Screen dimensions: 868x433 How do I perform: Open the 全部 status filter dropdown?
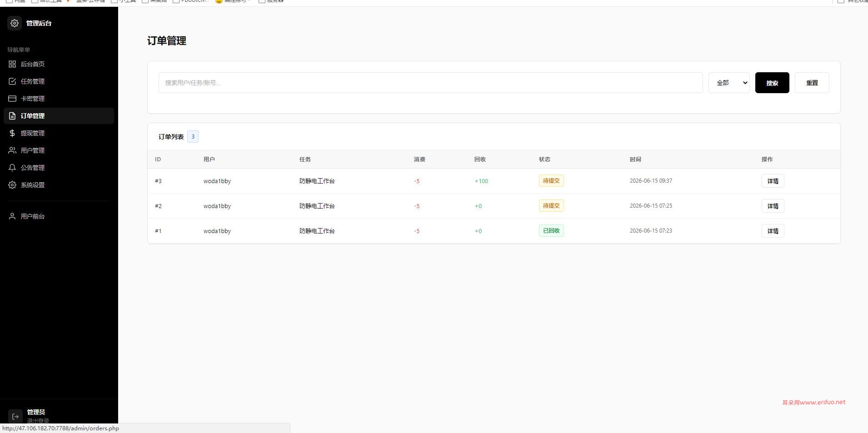729,83
